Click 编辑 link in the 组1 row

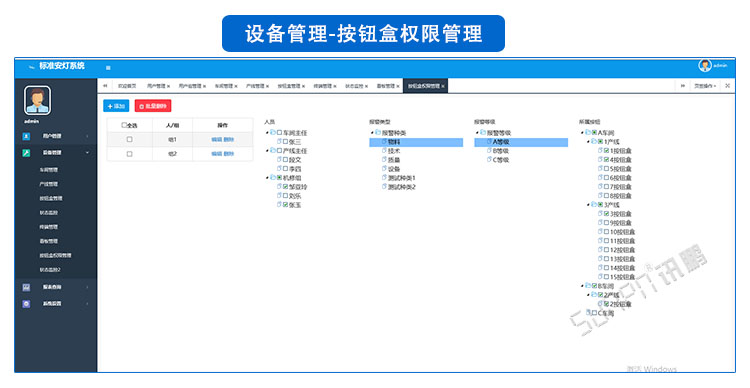[x=217, y=140]
